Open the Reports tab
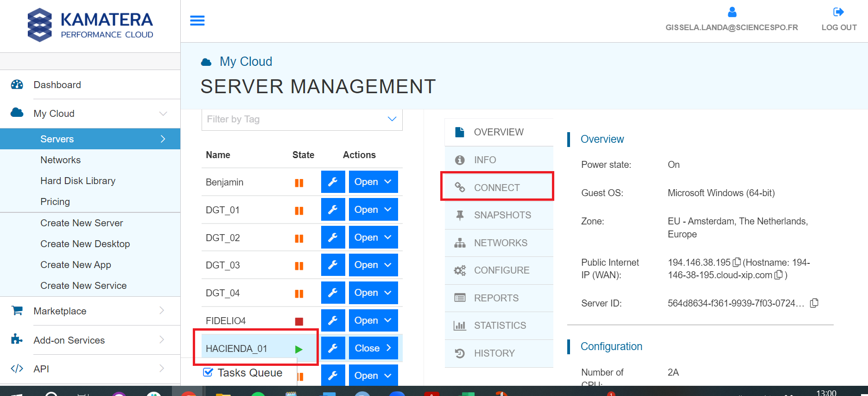The width and height of the screenshot is (868, 396). click(499, 298)
